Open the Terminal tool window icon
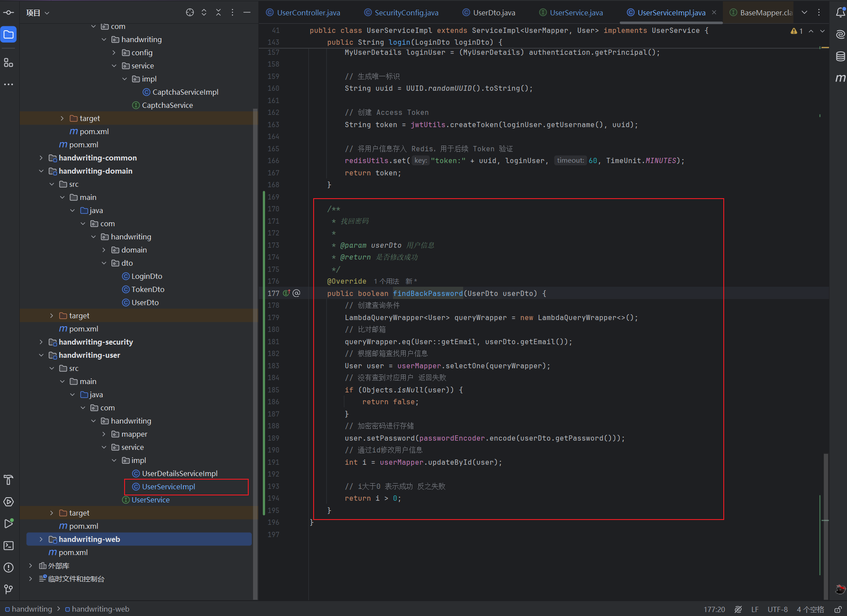Screen dimensions: 847x616 pyautogui.click(x=8, y=545)
